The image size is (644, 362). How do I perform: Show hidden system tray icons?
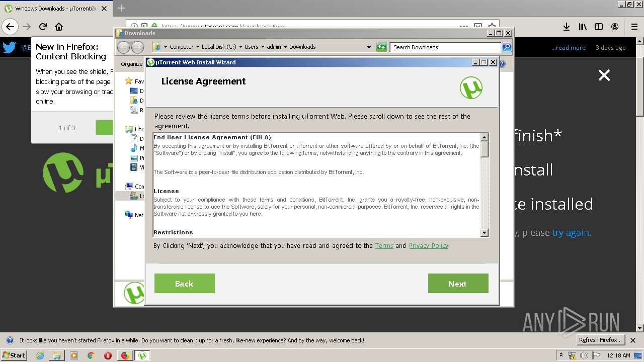point(561,355)
